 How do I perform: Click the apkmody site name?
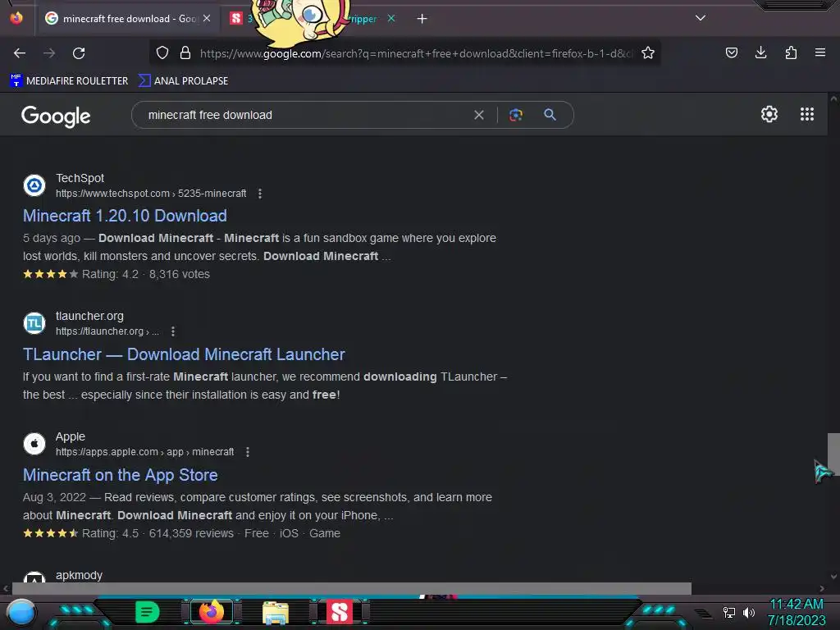click(x=79, y=575)
